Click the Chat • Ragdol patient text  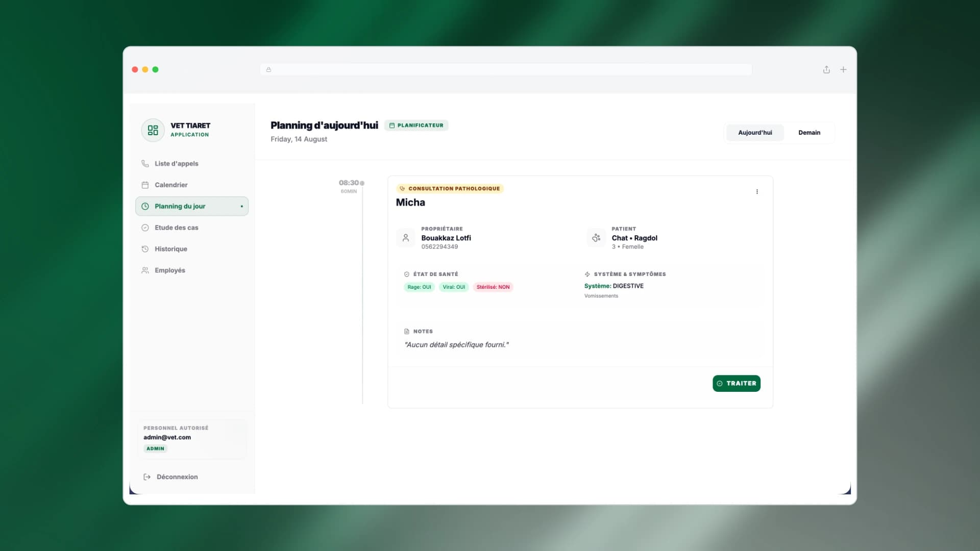coord(634,238)
